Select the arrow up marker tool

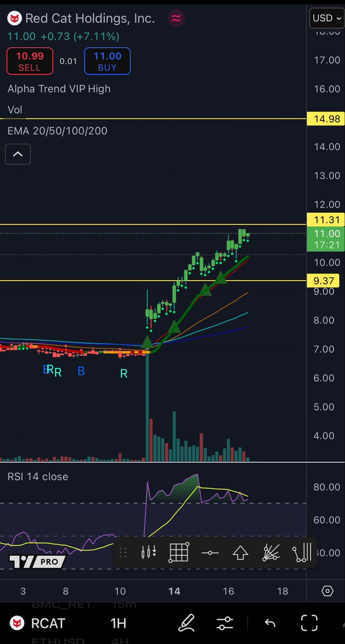(x=240, y=552)
